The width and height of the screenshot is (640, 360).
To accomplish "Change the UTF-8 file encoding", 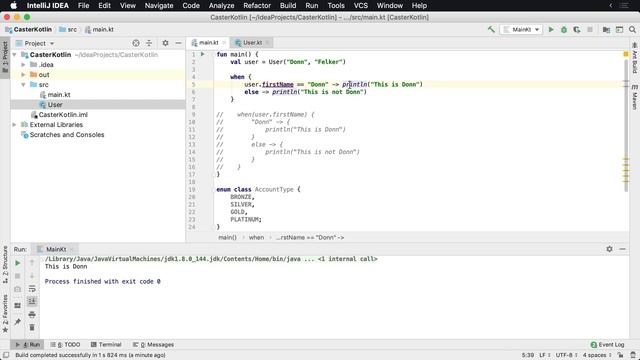I will pos(566,355).
